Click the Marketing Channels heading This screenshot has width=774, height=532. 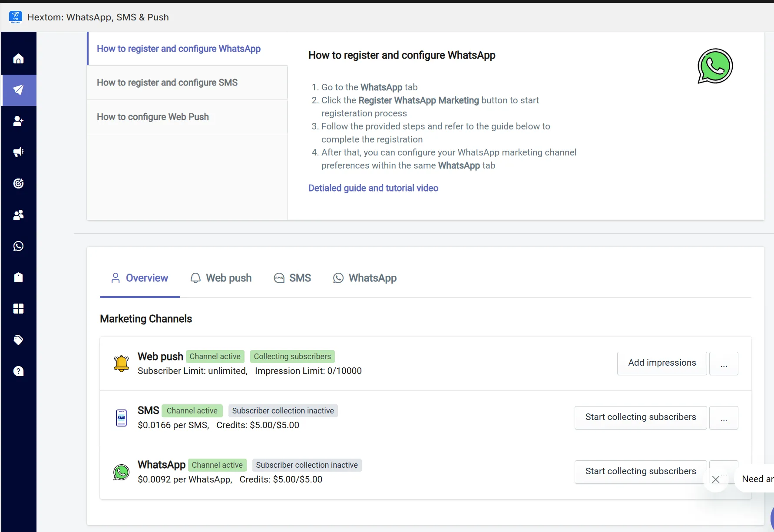pos(146,319)
